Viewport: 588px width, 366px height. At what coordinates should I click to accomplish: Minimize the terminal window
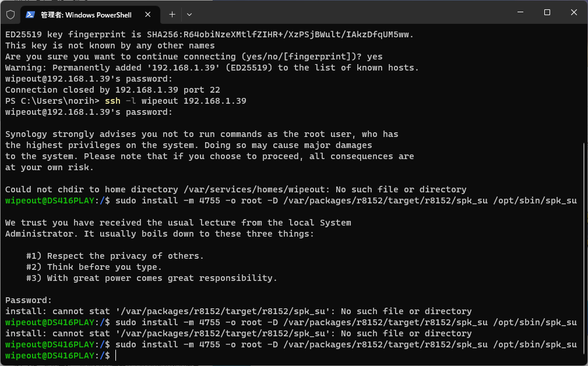520,12
